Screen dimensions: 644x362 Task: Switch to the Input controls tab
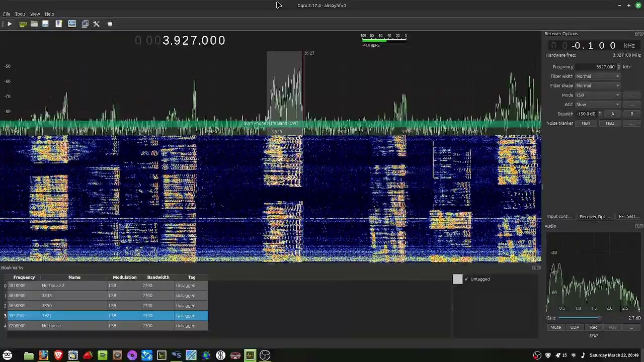(559, 217)
